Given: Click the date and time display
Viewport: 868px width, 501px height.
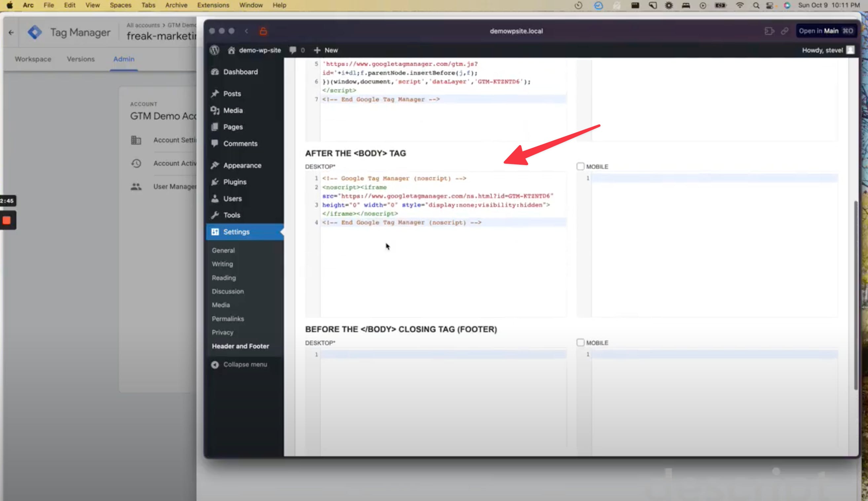Looking at the screenshot, I should click(x=829, y=5).
